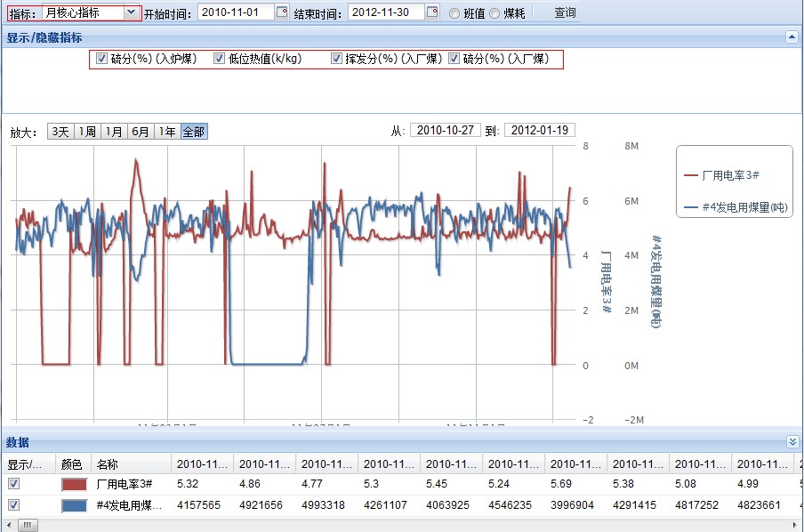Viewport: 804px width, 532px height.
Task: Select the 全部 zoom range
Action: pos(194,132)
